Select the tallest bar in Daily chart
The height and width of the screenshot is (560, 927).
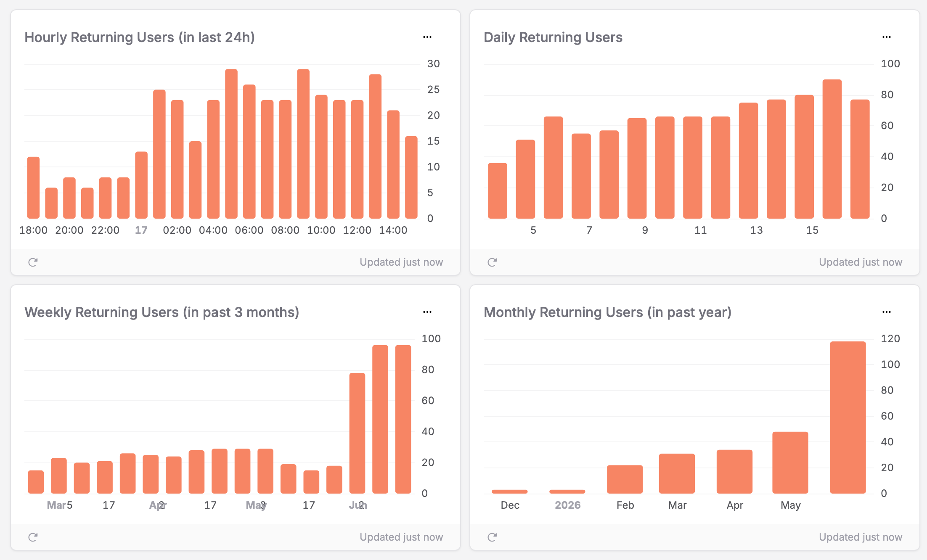(x=832, y=149)
